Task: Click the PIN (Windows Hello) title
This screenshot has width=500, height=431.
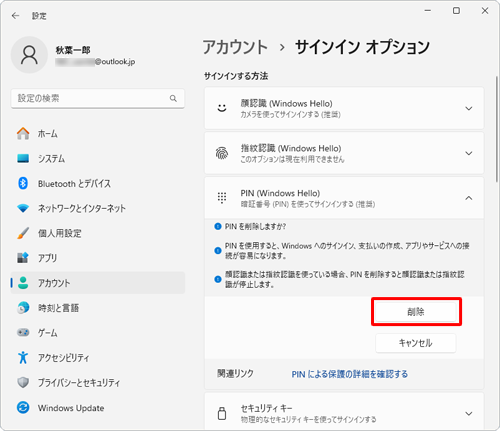Action: pos(280,193)
